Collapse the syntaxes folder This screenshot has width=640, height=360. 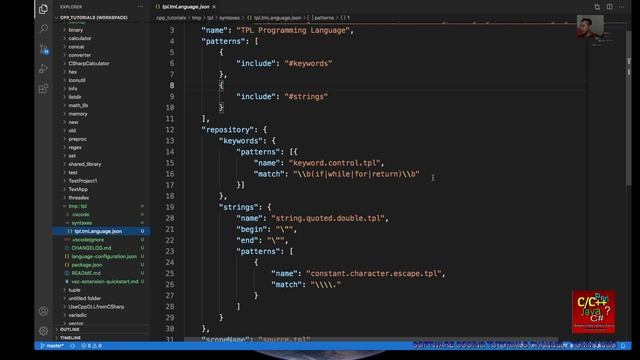[x=82, y=223]
